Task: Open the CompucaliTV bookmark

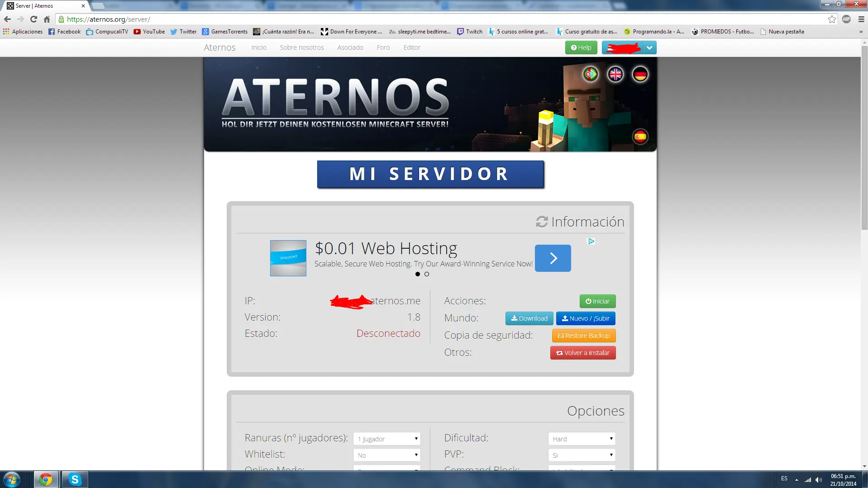Action: click(107, 32)
